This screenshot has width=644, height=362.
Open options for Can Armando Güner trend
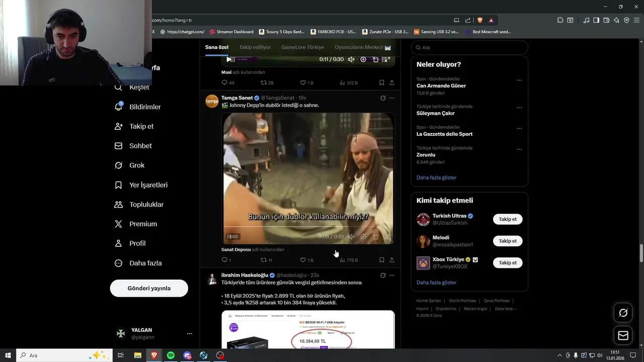[x=519, y=80]
